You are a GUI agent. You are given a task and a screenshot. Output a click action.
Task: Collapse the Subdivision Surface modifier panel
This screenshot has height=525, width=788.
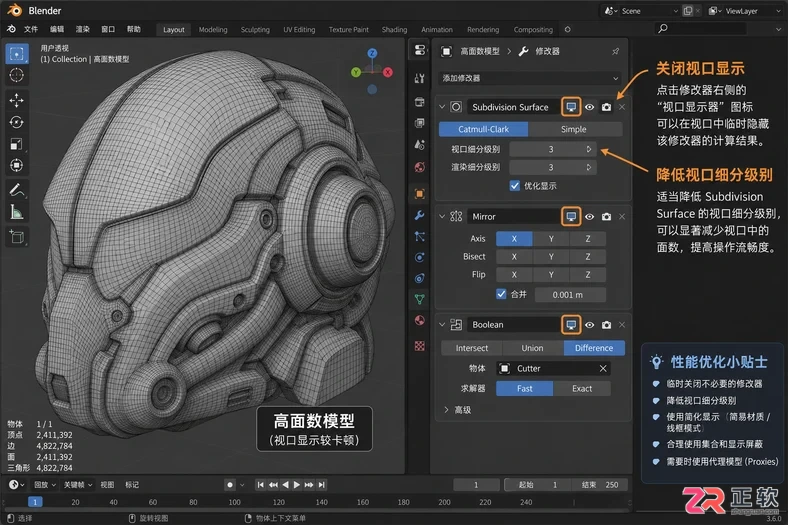pos(442,107)
